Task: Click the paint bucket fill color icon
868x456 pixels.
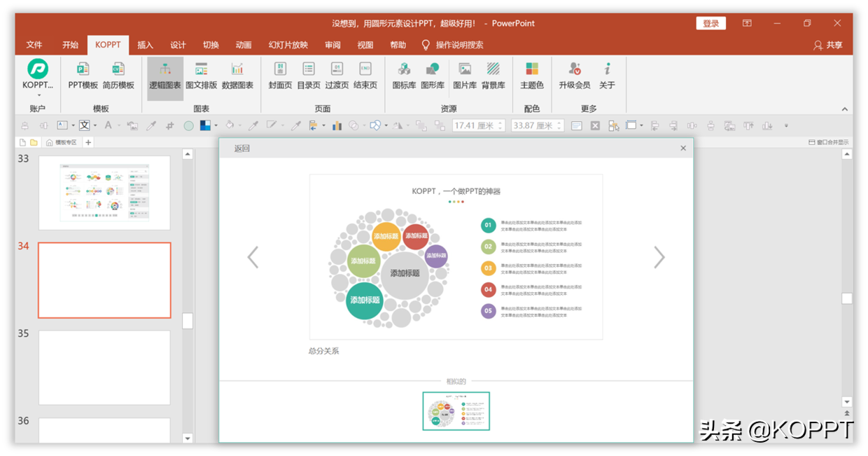Action: click(x=229, y=125)
